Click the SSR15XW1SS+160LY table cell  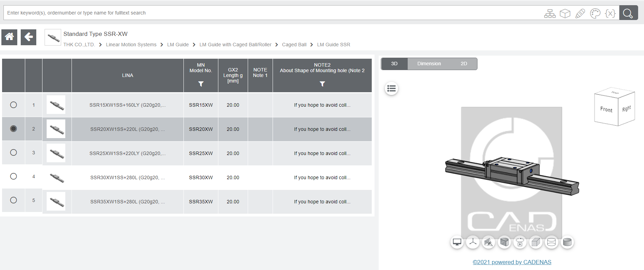pos(127,105)
